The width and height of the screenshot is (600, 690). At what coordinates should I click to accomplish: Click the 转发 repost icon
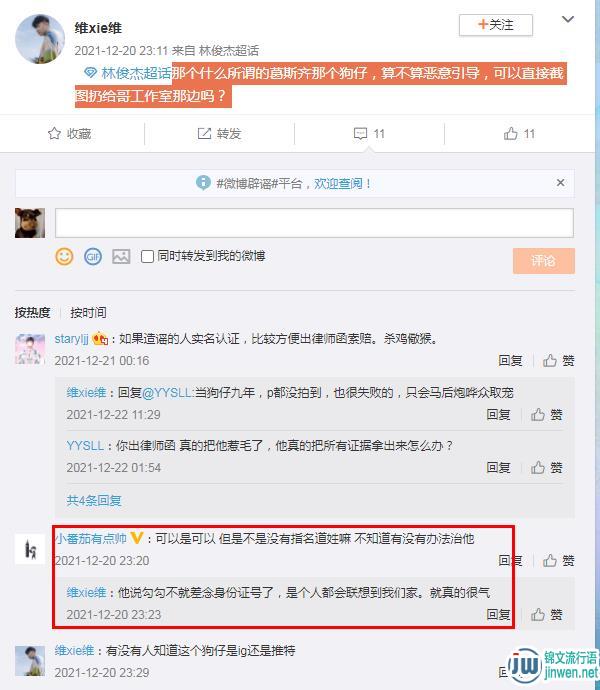pyautogui.click(x=204, y=133)
